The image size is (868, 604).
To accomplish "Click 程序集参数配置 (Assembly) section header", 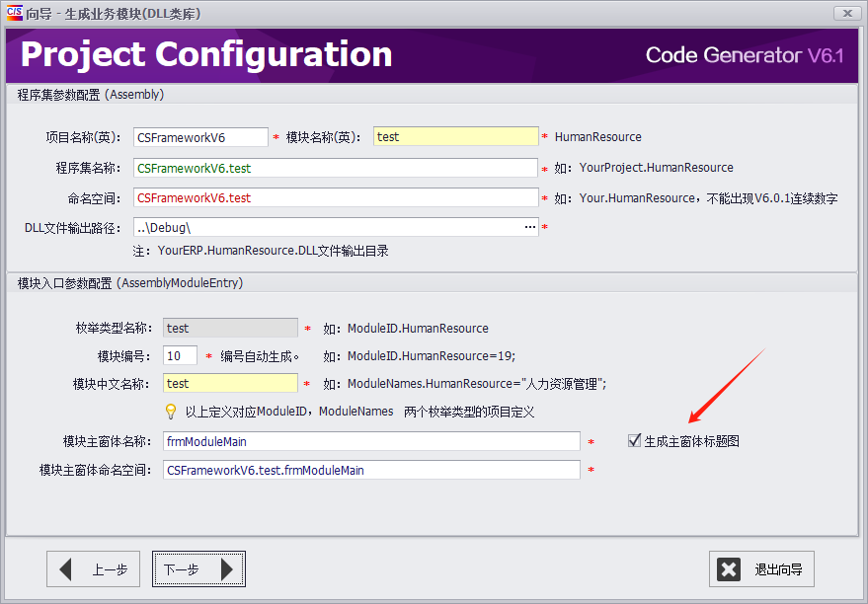I will (x=91, y=95).
